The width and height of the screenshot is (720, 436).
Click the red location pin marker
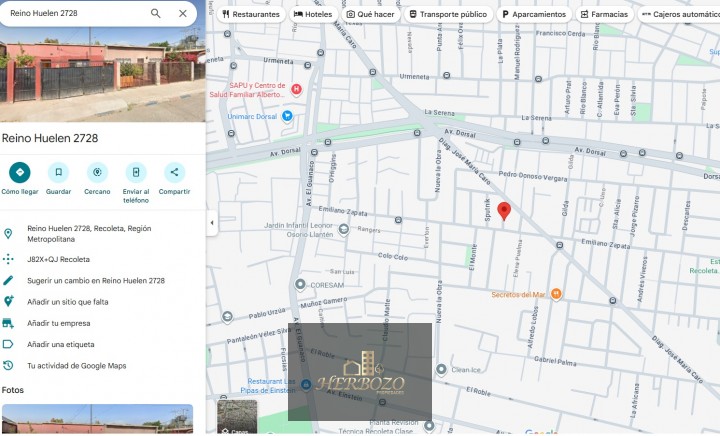504,210
